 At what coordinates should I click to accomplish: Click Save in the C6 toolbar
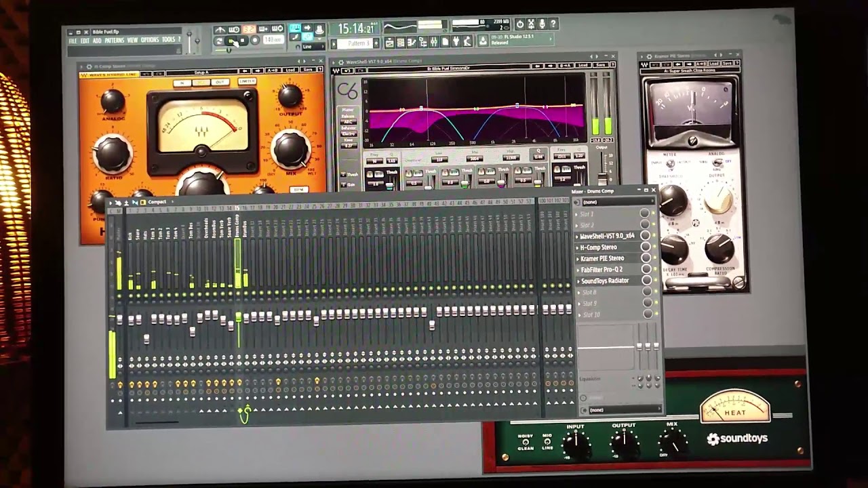click(x=600, y=65)
